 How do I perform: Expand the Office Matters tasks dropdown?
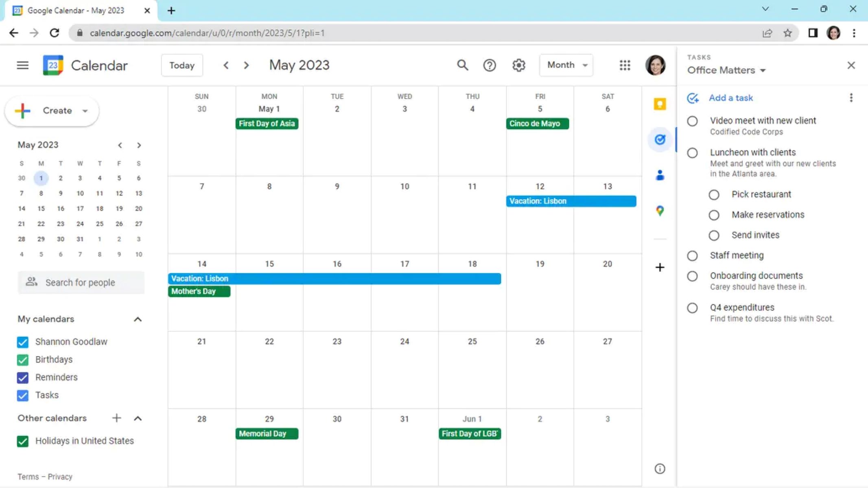(762, 70)
